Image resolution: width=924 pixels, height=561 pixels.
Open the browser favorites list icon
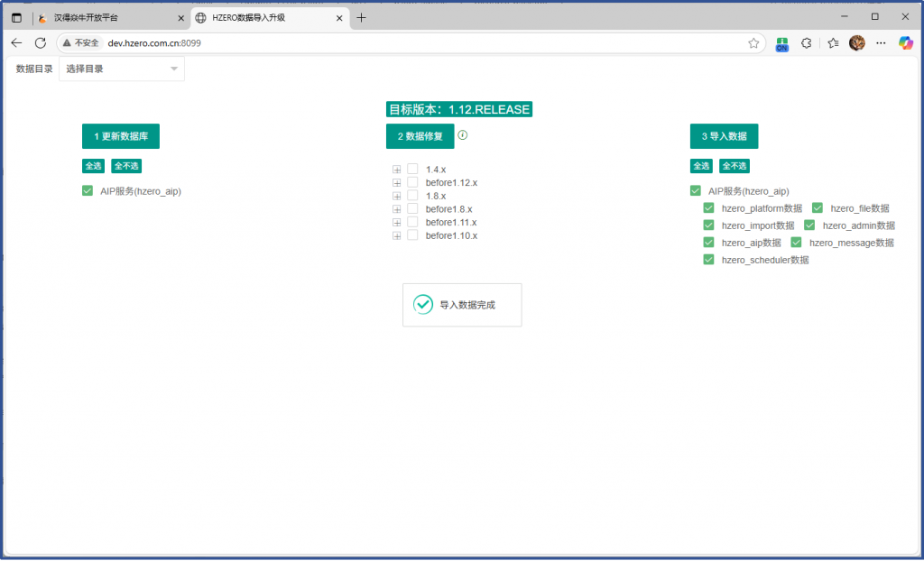[833, 42]
